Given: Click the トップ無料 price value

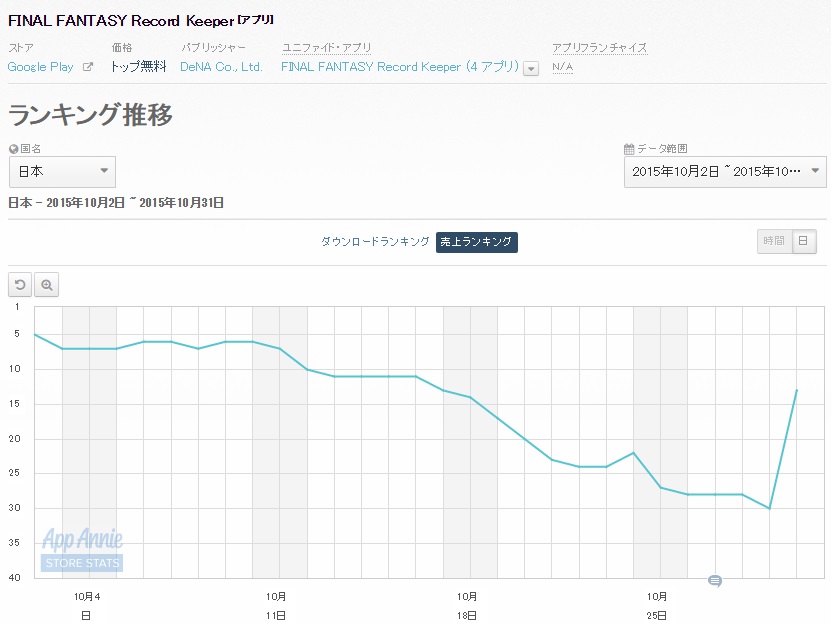Looking at the screenshot, I should 138,67.
